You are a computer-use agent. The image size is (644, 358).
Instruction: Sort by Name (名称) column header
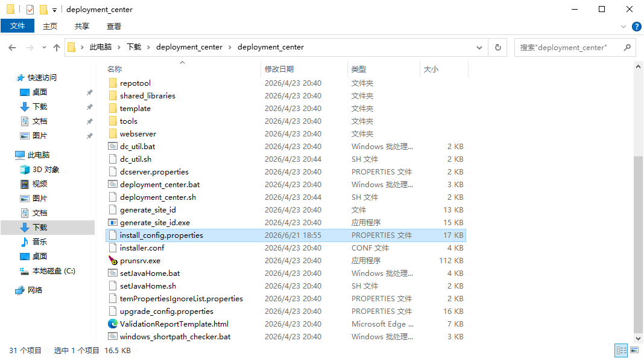pos(115,69)
